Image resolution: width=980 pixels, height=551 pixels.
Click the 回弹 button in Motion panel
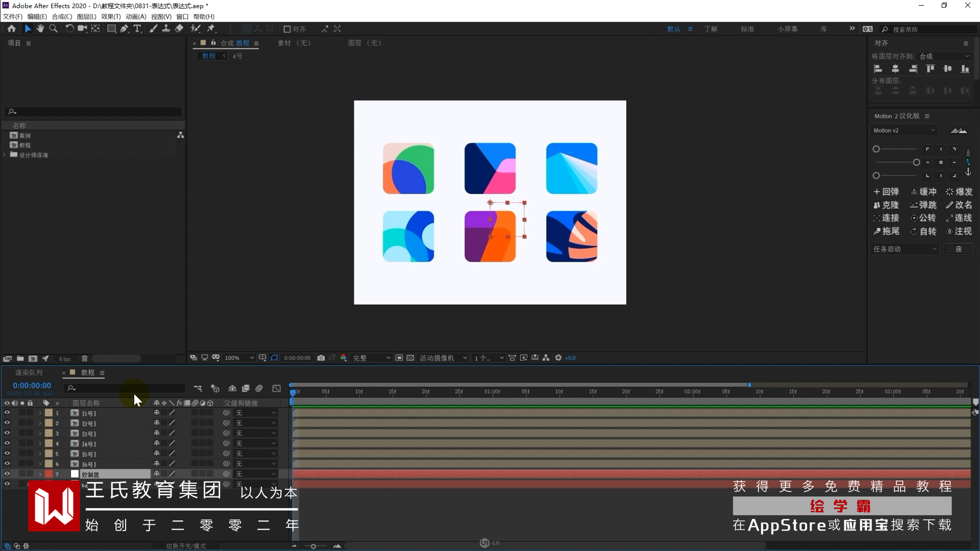[886, 192]
